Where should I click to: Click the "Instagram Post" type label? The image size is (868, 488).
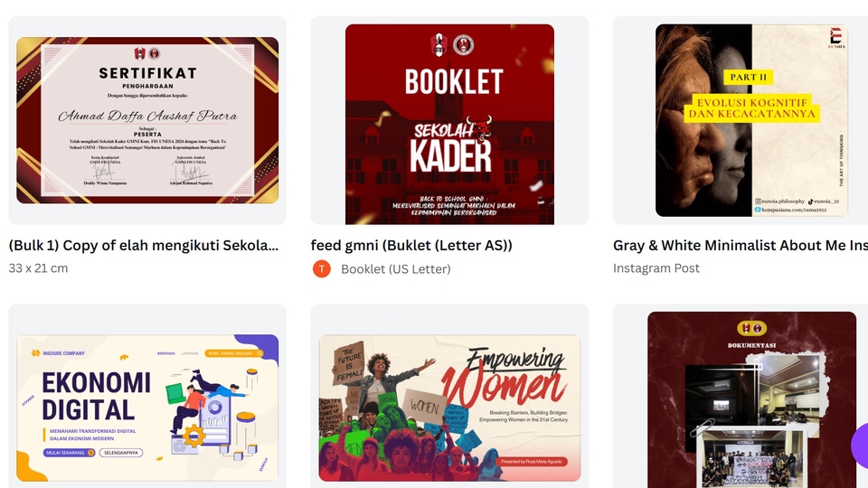click(x=656, y=268)
